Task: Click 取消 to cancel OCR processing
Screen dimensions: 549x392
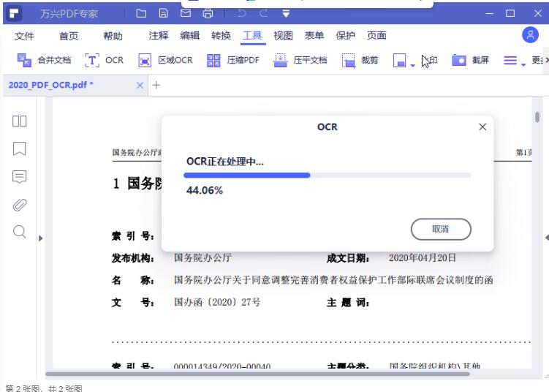Action: click(441, 229)
